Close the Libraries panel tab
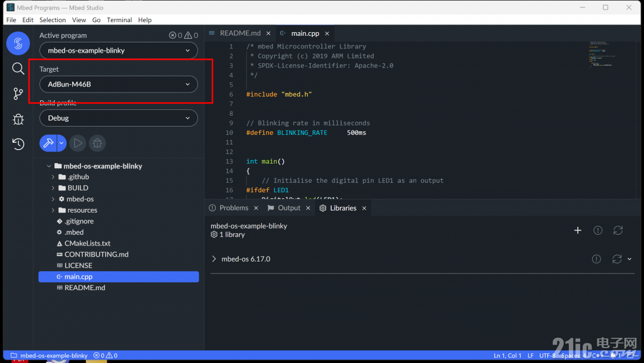The height and width of the screenshot is (363, 644). [364, 208]
